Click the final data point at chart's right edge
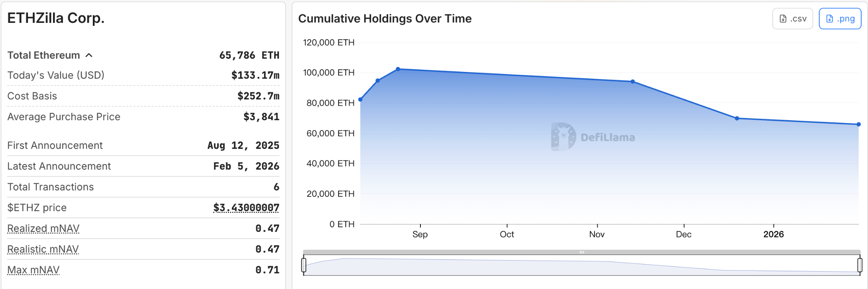This screenshot has width=868, height=289. 859,124
